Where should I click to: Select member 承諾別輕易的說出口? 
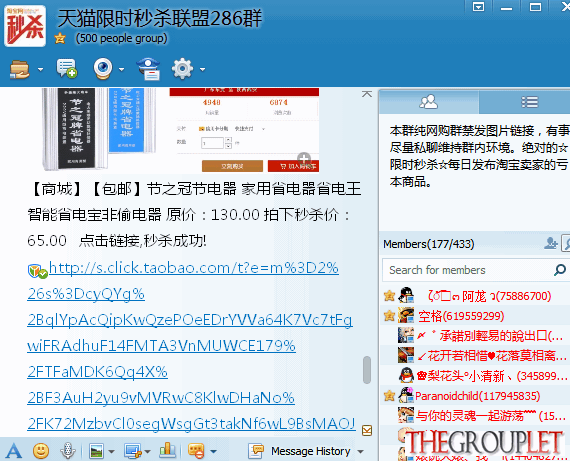[475, 336]
